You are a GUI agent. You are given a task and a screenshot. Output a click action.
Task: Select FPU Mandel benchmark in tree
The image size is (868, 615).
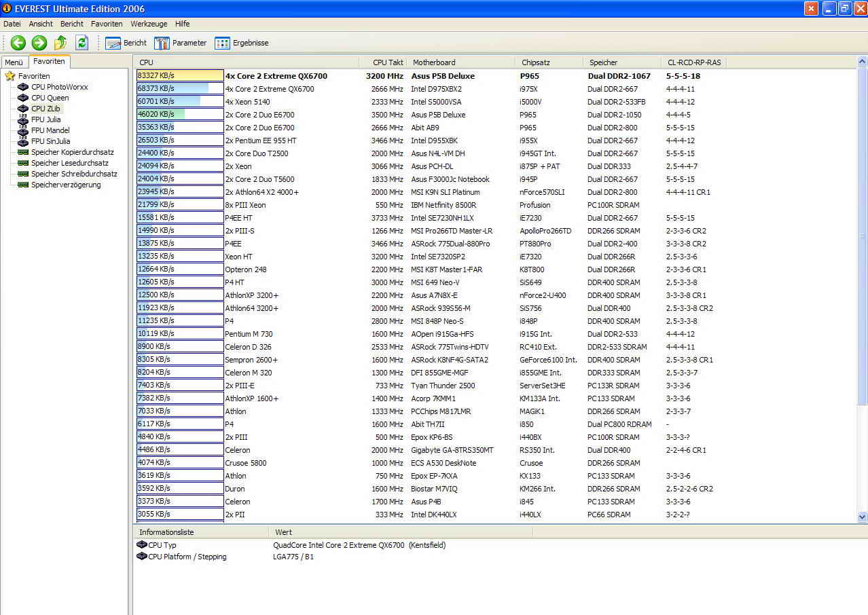(x=50, y=130)
